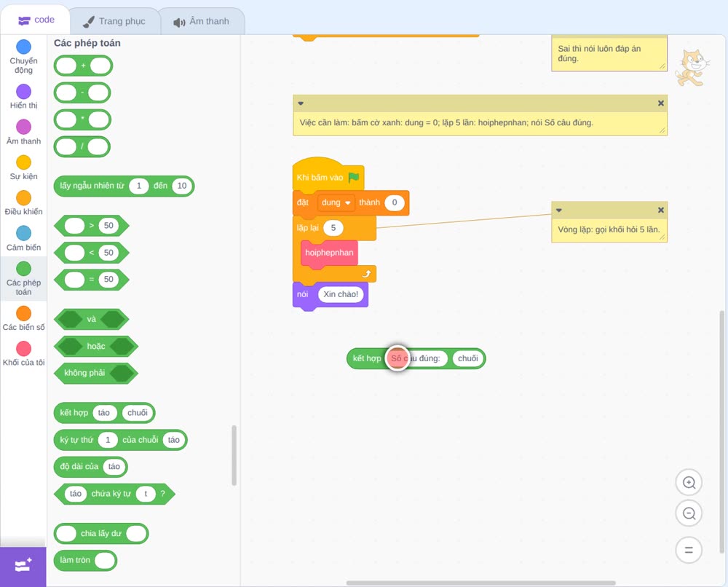Select the Cảm biến category circle
Image resolution: width=728 pixels, height=587 pixels.
coord(24,233)
